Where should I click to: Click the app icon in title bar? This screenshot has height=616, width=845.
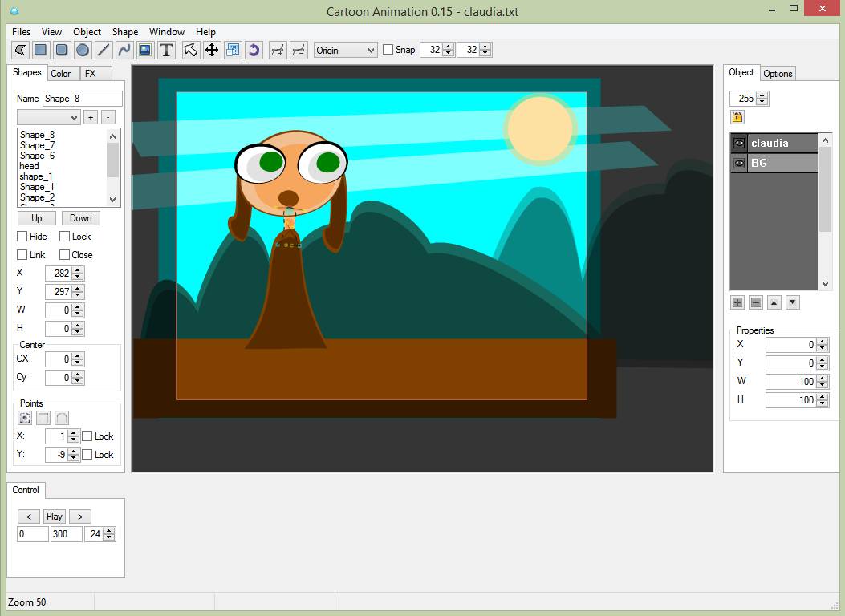coord(14,10)
